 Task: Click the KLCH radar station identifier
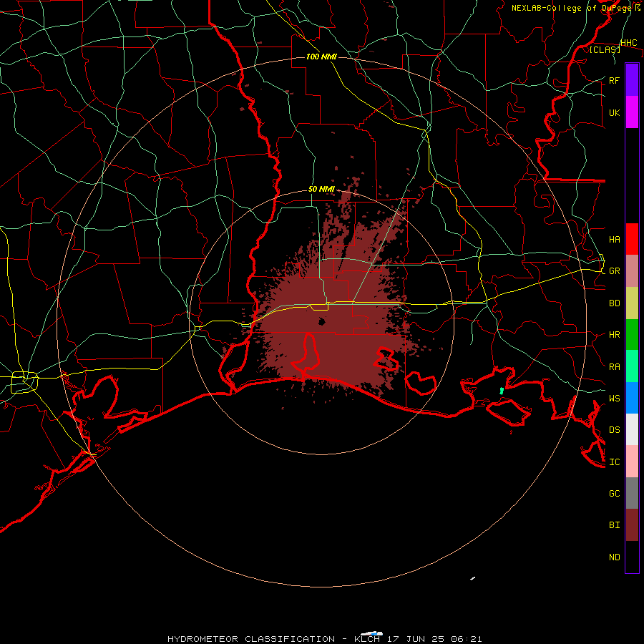pyautogui.click(x=367, y=639)
